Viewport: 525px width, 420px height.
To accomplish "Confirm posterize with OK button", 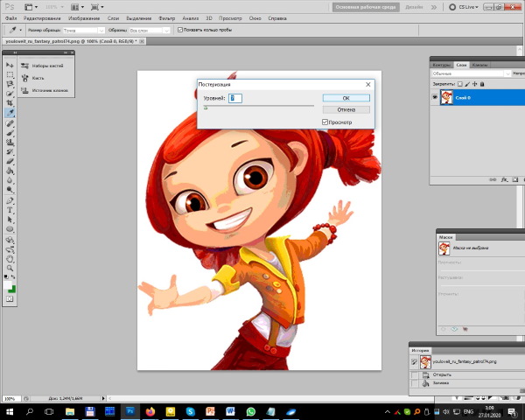I will point(346,98).
